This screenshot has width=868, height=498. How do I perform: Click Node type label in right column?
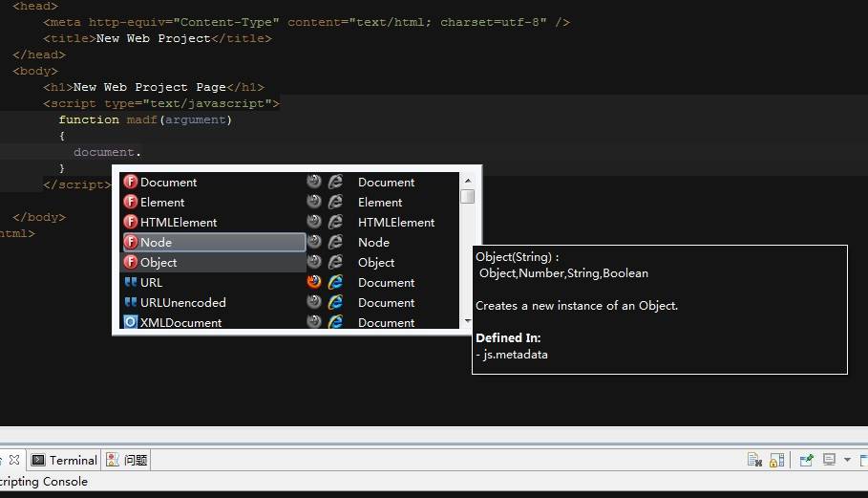point(373,242)
